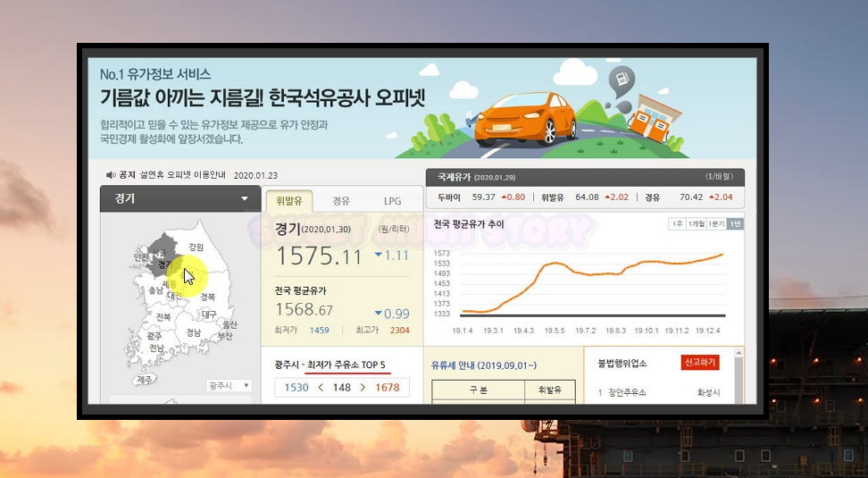Image resolution: width=868 pixels, height=478 pixels.
Task: Open the 광주시 city dropdown
Action: [x=229, y=385]
